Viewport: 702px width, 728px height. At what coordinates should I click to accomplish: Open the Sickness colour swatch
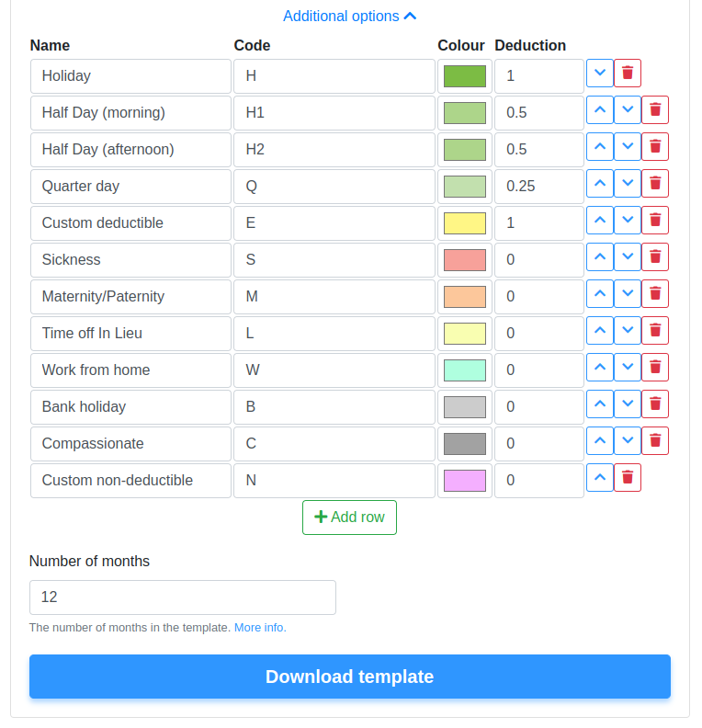pyautogui.click(x=465, y=260)
